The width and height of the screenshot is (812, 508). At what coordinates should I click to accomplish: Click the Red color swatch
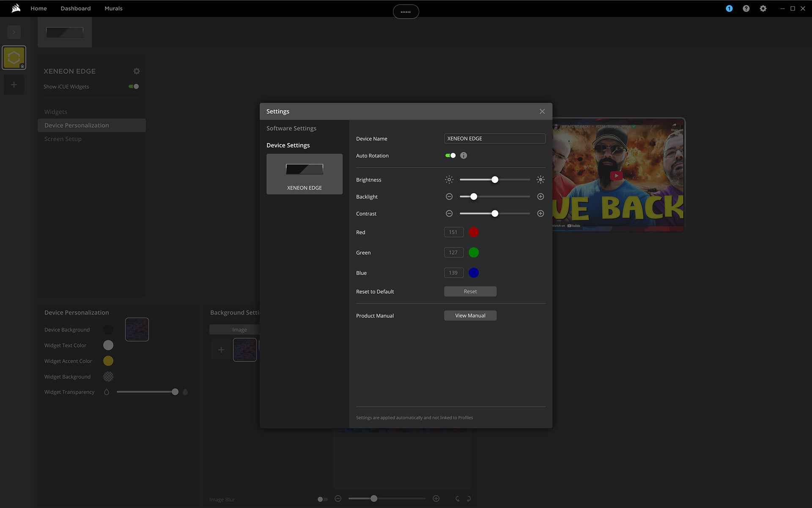click(474, 232)
